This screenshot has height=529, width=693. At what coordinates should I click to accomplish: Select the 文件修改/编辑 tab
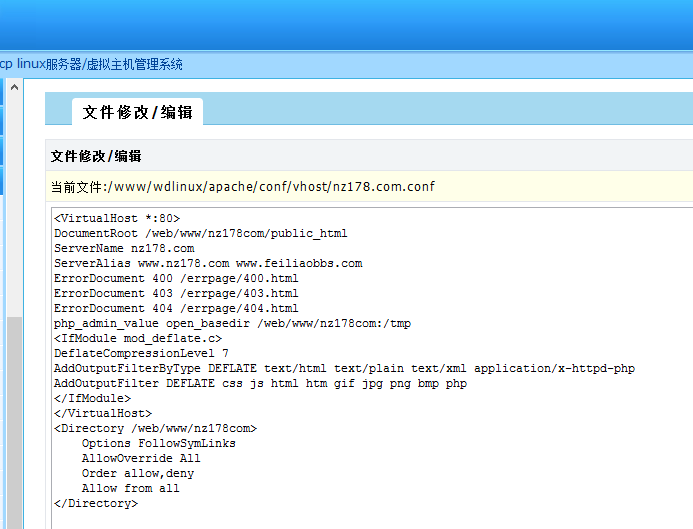point(137,112)
